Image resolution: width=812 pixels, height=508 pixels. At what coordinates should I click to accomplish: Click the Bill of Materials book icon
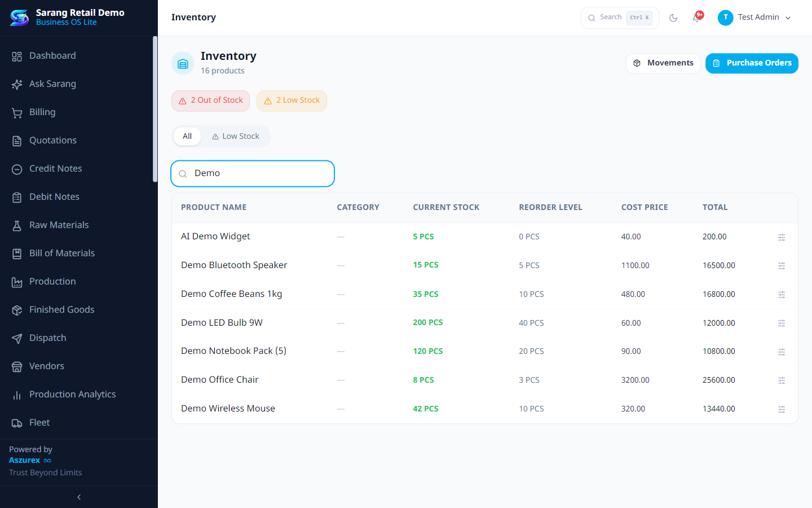[x=17, y=253]
